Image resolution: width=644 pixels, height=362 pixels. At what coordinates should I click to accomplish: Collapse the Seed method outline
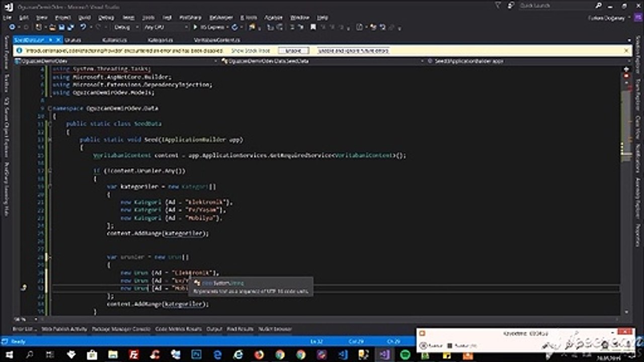(49, 140)
